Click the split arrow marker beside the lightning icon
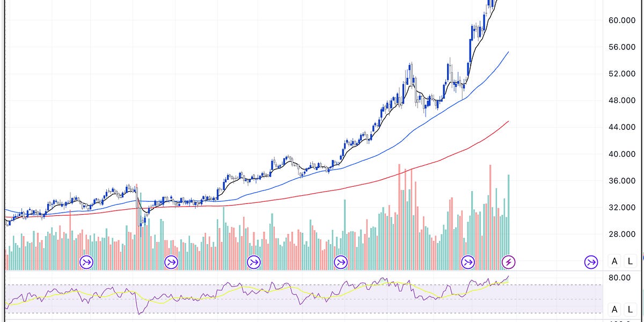644x322 pixels. tap(468, 261)
